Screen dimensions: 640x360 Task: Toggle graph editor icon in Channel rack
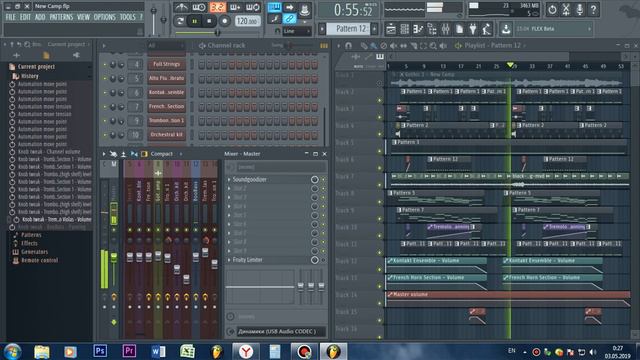[324, 46]
